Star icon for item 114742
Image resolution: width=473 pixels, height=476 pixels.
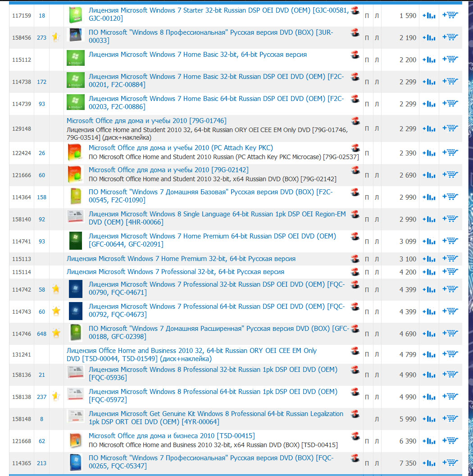(56, 288)
